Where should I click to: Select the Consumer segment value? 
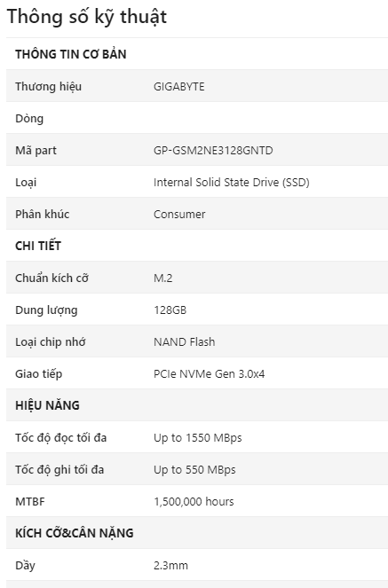point(179,214)
